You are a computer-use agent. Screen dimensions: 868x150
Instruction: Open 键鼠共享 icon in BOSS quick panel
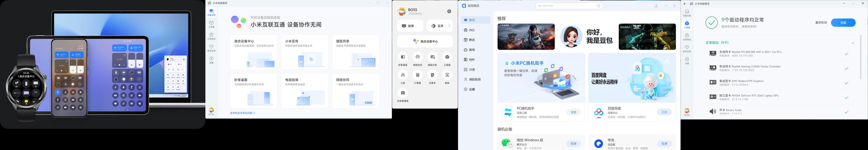tap(432, 57)
